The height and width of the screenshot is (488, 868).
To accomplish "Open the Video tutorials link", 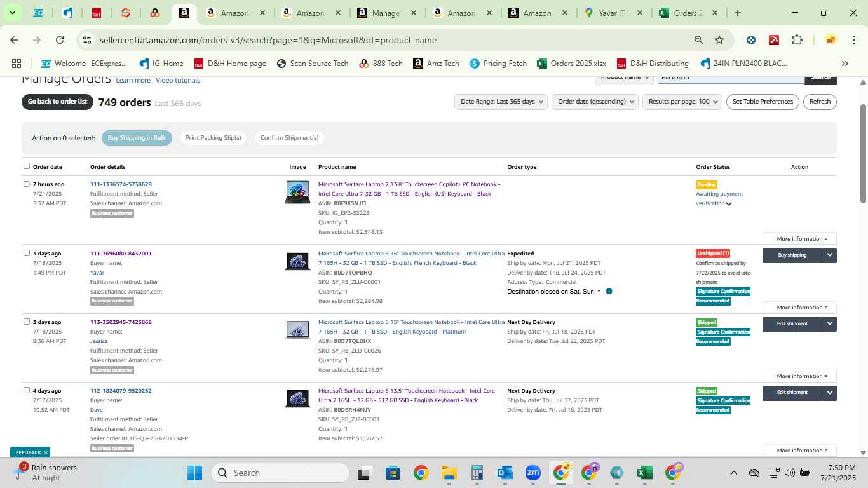I will coord(178,81).
